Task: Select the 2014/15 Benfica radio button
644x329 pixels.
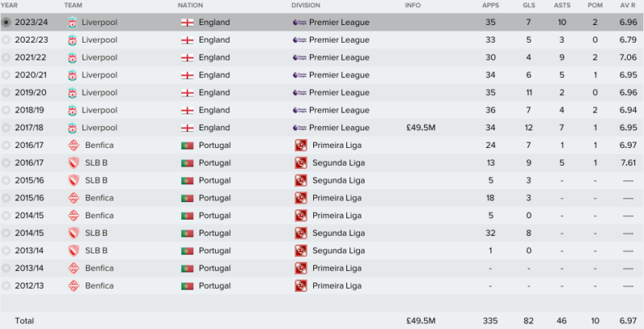Action: click(6, 216)
